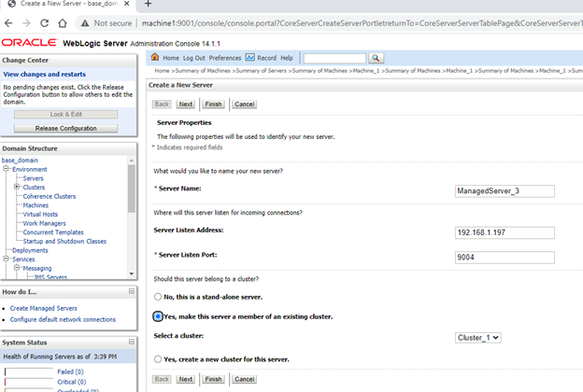Screen dimensions: 583x392
Task: Click Domain Structure scrollbar up arrow
Action: 132,161
